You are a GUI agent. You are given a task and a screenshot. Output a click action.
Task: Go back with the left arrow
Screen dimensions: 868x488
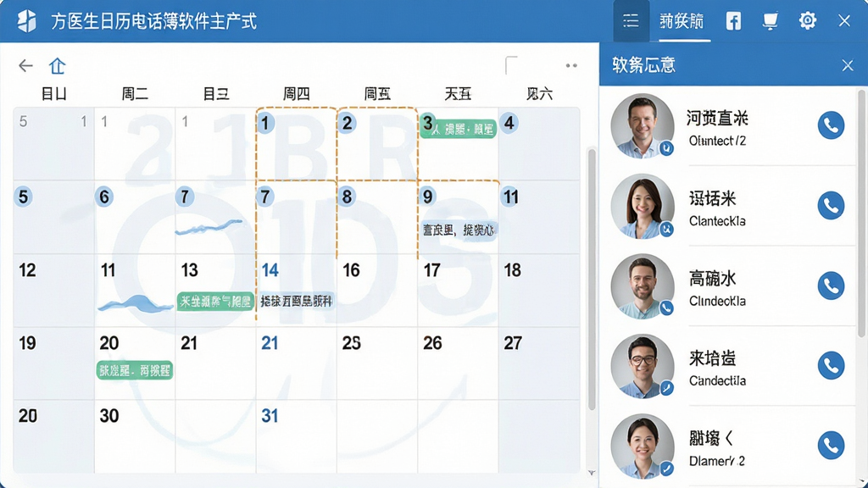[25, 66]
